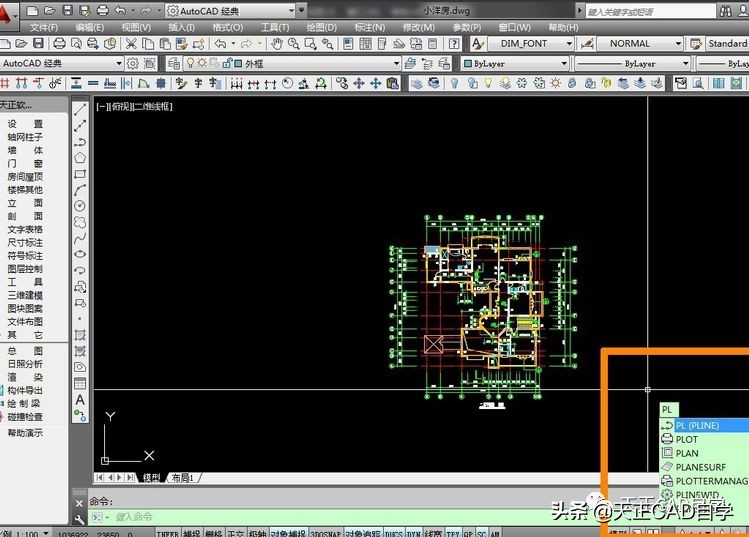Click the Plot printer icon in standard toolbar

[59, 44]
